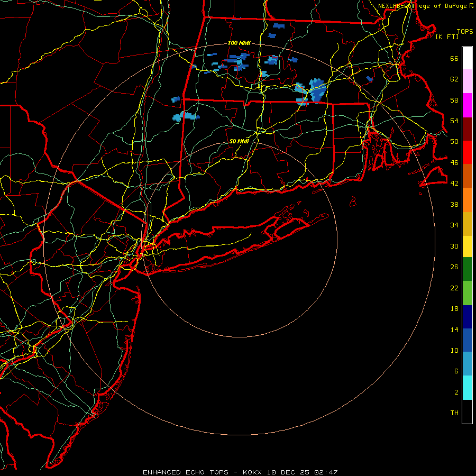Click the '34' legend value
476x476 pixels.
pos(454,225)
